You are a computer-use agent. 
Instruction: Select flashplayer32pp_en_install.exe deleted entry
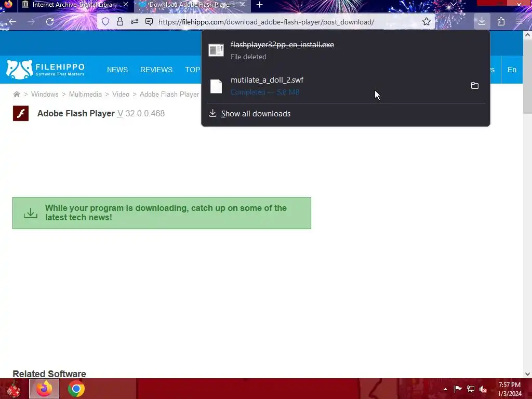pyautogui.click(x=345, y=50)
